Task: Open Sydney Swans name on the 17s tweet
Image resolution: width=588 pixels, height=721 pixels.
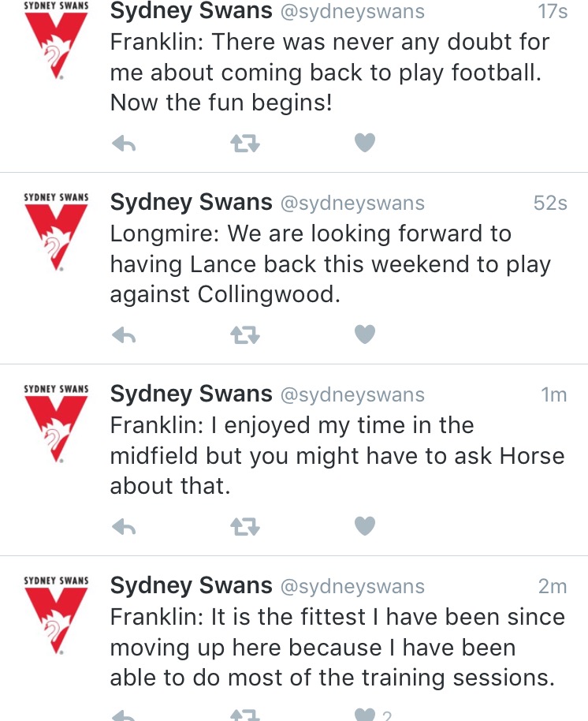Action: pos(191,10)
